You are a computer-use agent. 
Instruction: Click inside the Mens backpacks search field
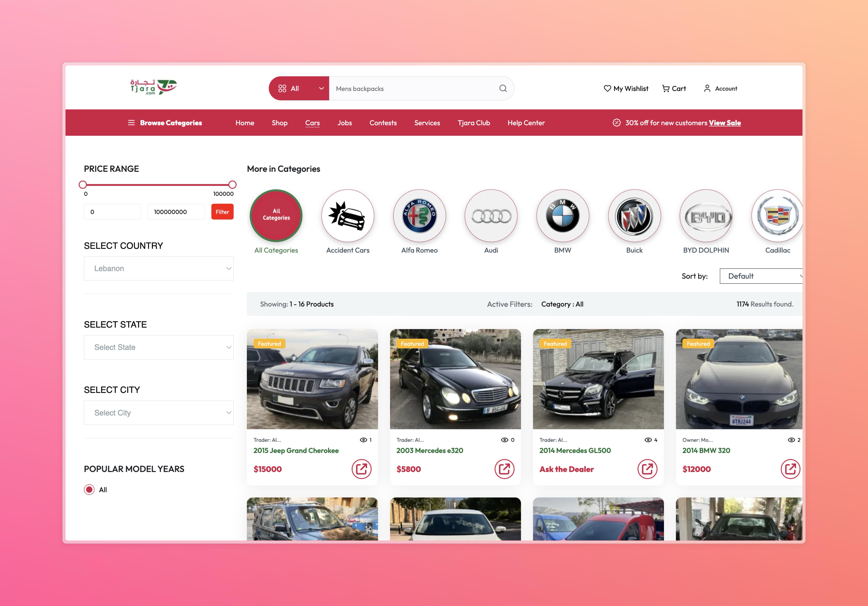coord(412,88)
